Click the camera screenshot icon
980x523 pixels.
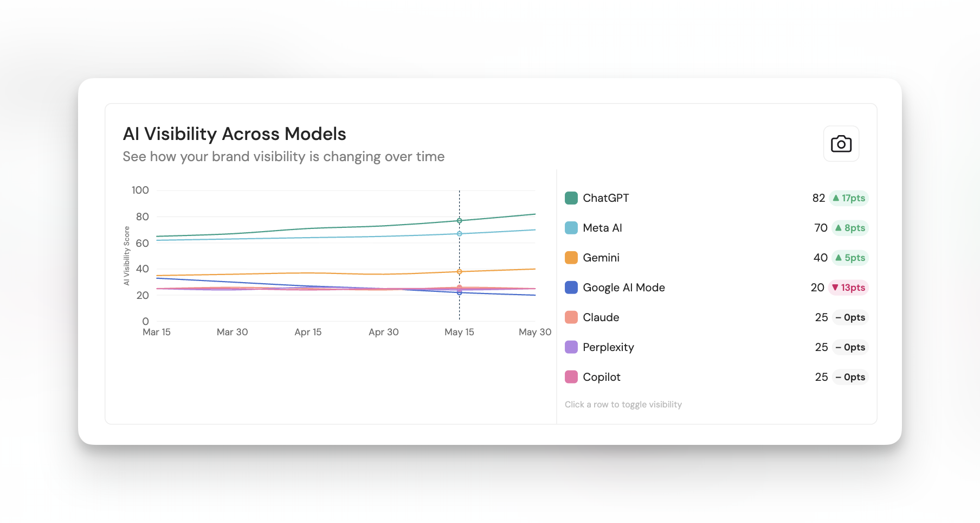pyautogui.click(x=841, y=144)
